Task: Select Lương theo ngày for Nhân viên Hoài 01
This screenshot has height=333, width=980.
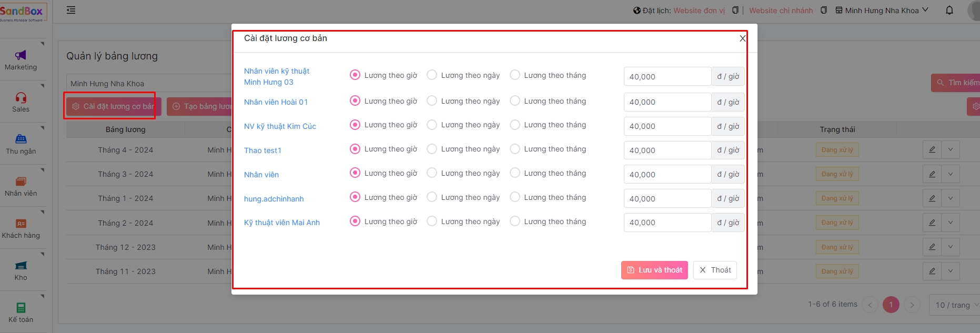Action: coord(432,101)
